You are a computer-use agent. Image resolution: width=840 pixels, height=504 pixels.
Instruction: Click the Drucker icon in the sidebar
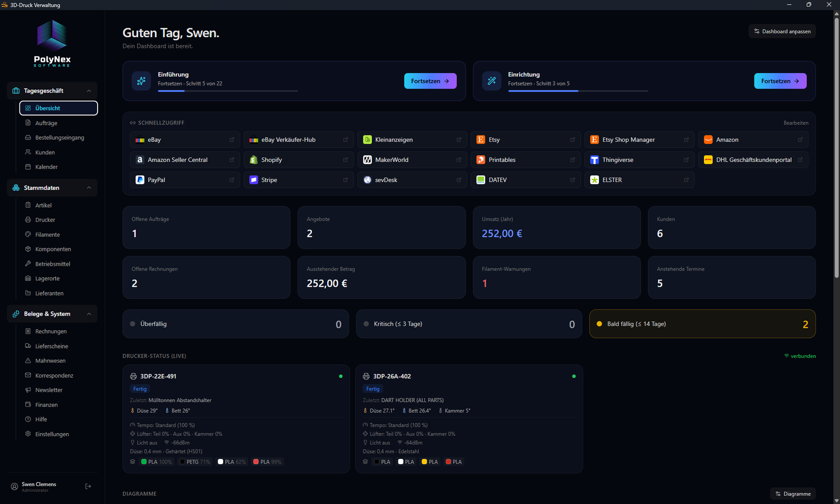(x=28, y=219)
